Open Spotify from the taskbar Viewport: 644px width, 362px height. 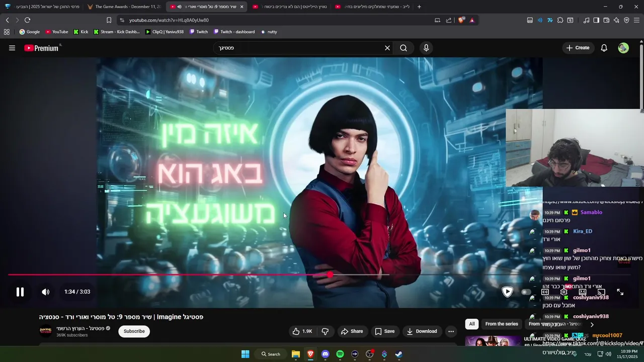click(x=340, y=354)
